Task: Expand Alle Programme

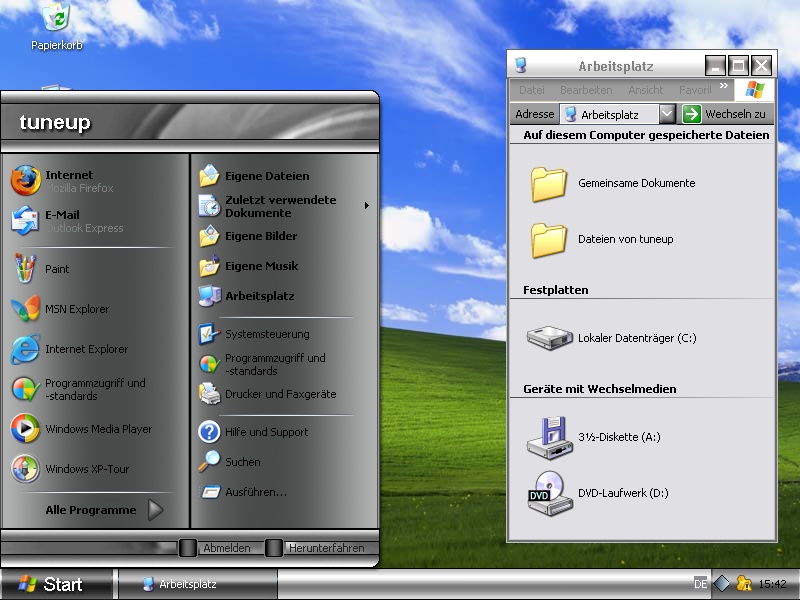Action: (x=90, y=510)
